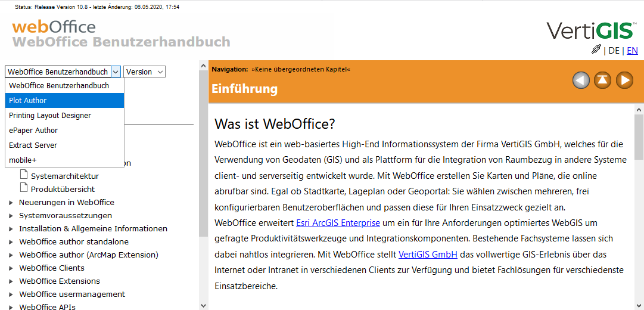The width and height of the screenshot is (644, 310).
Task: Expand WebOffice author (ArcMap Extension)
Action: 10,255
